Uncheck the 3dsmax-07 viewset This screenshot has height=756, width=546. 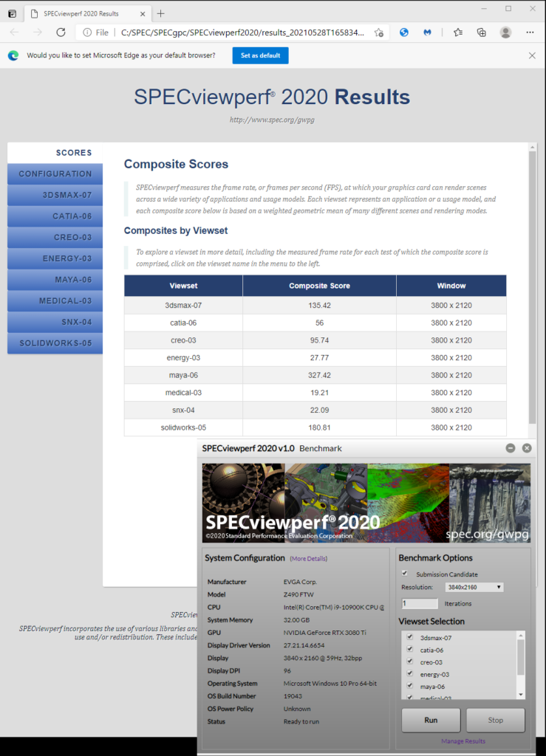click(409, 637)
